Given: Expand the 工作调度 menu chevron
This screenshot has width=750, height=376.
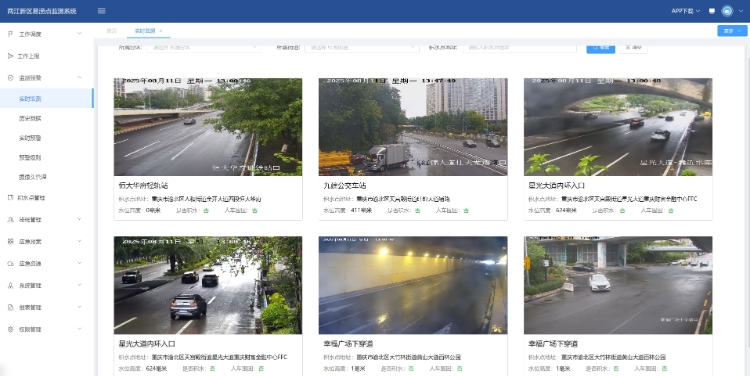Looking at the screenshot, I should tap(79, 33).
